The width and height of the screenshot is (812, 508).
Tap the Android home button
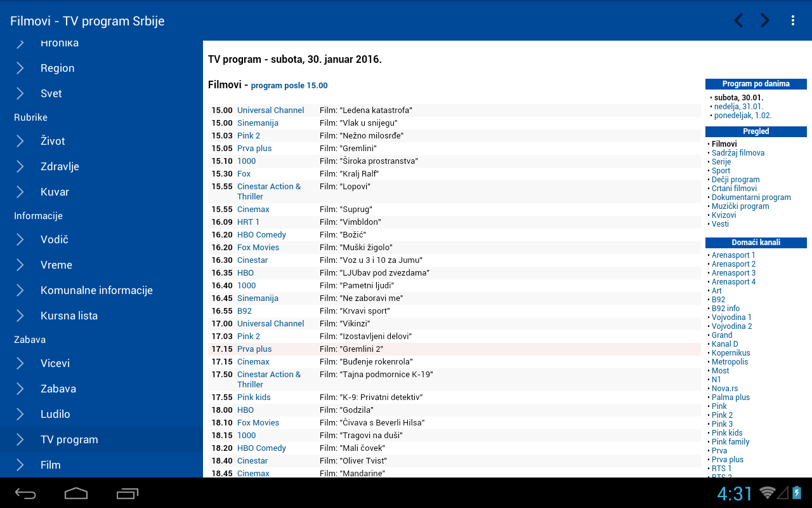coord(76,493)
